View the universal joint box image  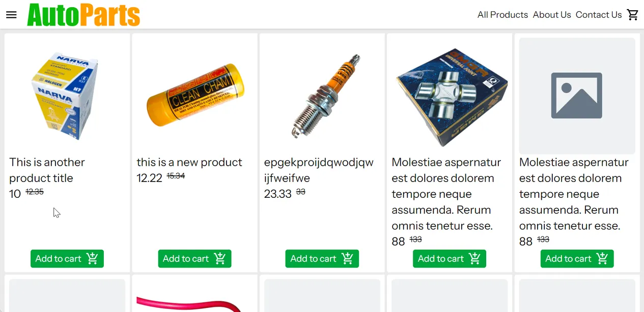(450, 96)
